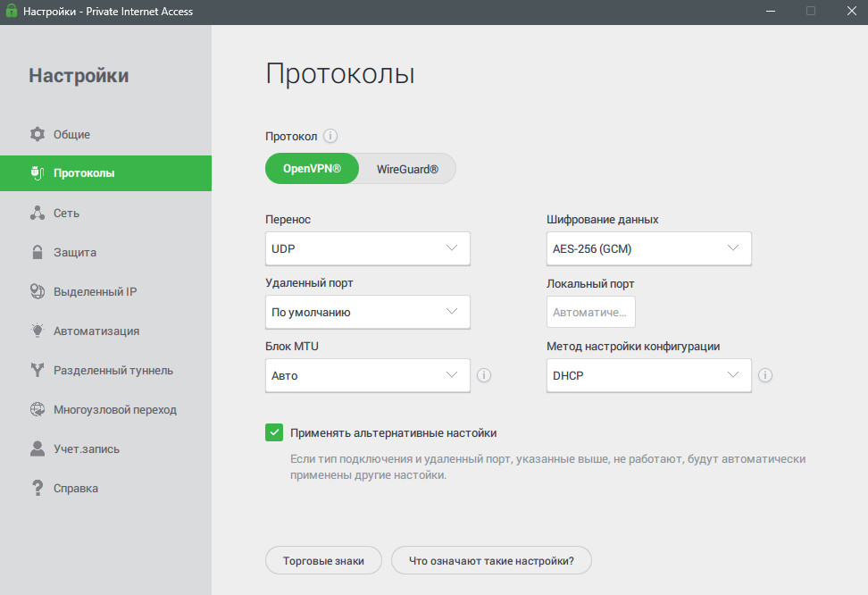Click the Настройки sidebar heading
This screenshot has width=868, height=595.
pyautogui.click(x=79, y=75)
